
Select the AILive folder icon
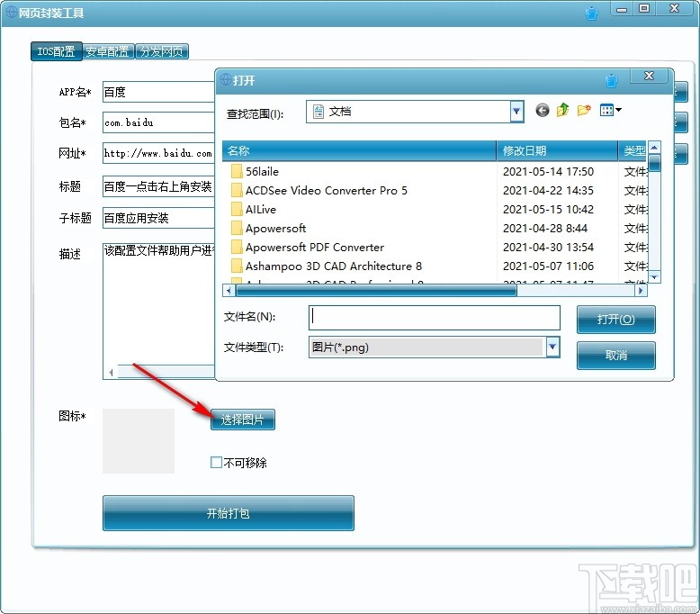coord(236,209)
